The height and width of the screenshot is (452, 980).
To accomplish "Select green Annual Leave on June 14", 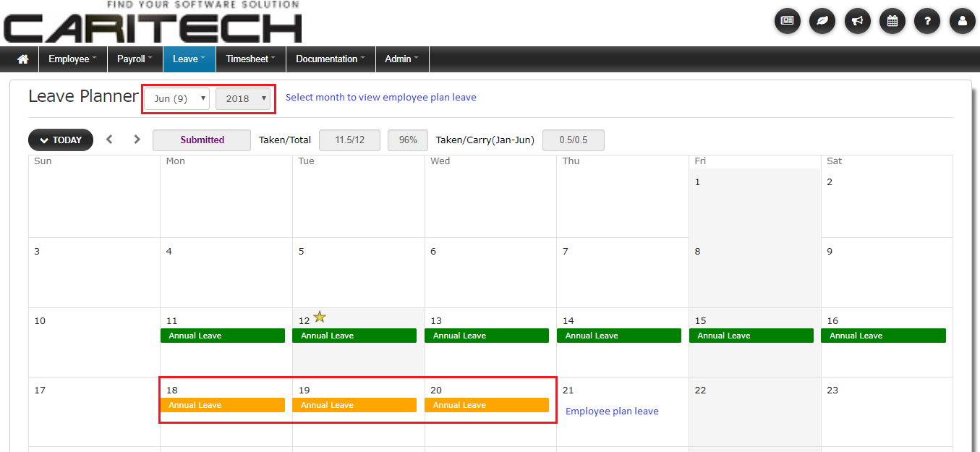I will (x=618, y=336).
